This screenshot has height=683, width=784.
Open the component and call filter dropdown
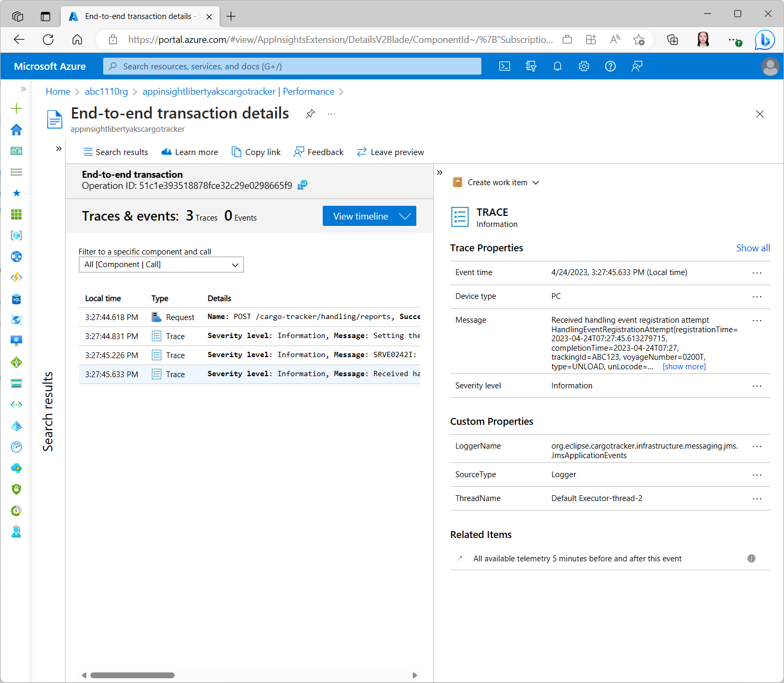point(161,265)
